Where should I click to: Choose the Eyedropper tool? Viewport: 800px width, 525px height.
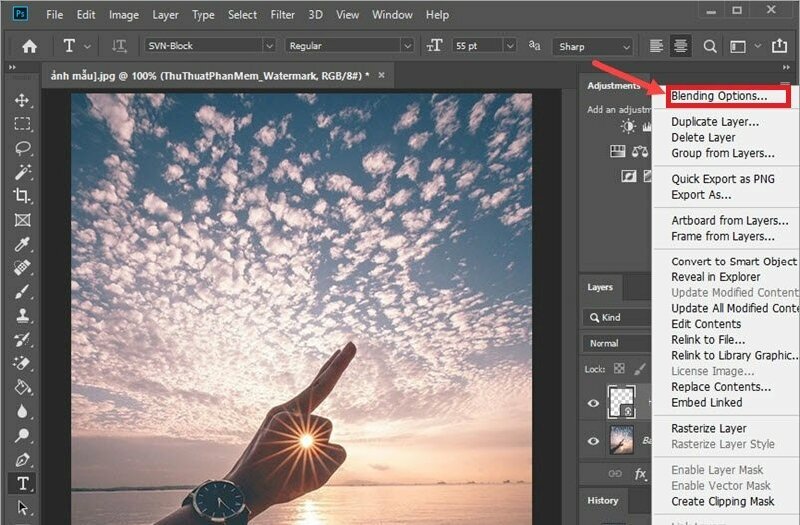click(x=22, y=244)
